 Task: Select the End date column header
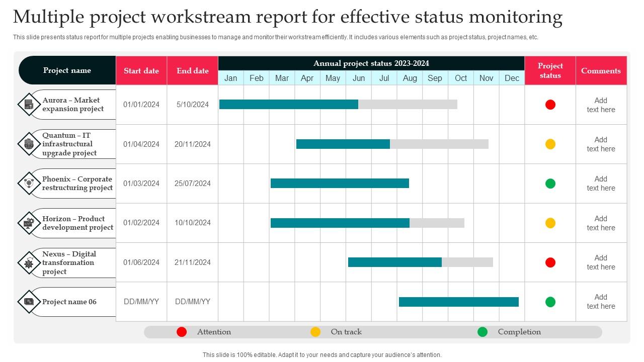[x=193, y=70]
